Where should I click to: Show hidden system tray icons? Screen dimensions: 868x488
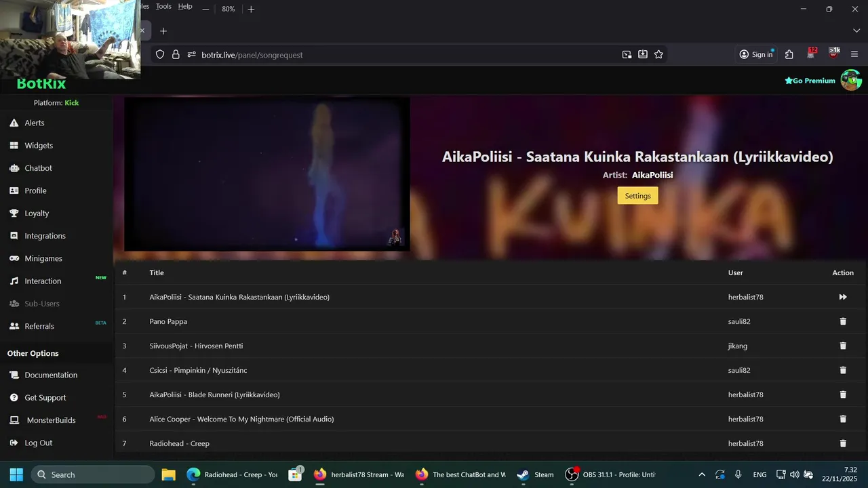pos(702,474)
